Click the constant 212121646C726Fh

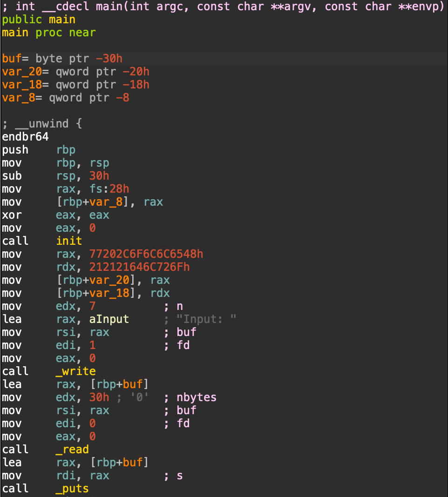pos(140,267)
